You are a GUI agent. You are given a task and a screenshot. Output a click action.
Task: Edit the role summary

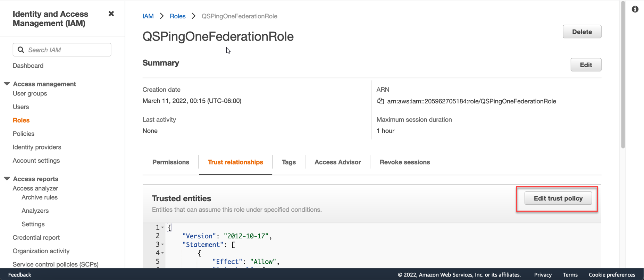point(586,65)
